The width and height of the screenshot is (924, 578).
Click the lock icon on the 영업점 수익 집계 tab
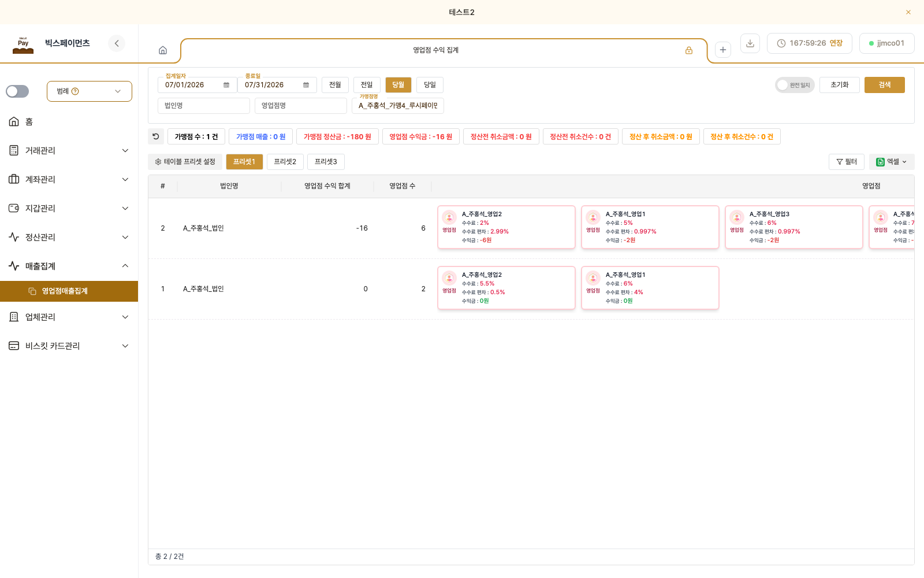point(689,50)
